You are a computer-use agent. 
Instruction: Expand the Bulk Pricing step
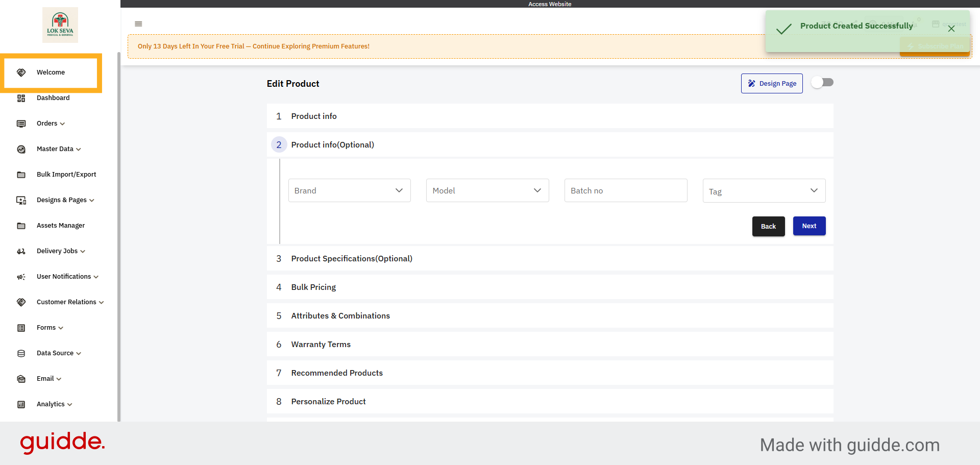[313, 287]
